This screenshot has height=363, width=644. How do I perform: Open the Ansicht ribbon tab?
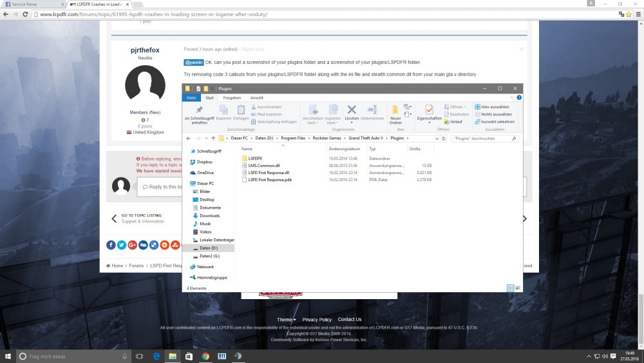(x=256, y=98)
